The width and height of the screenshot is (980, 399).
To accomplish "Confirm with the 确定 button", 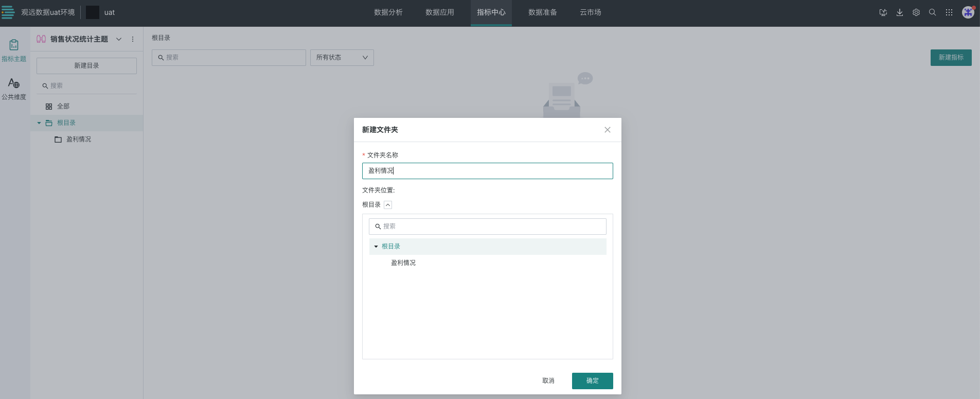I will pos(593,381).
